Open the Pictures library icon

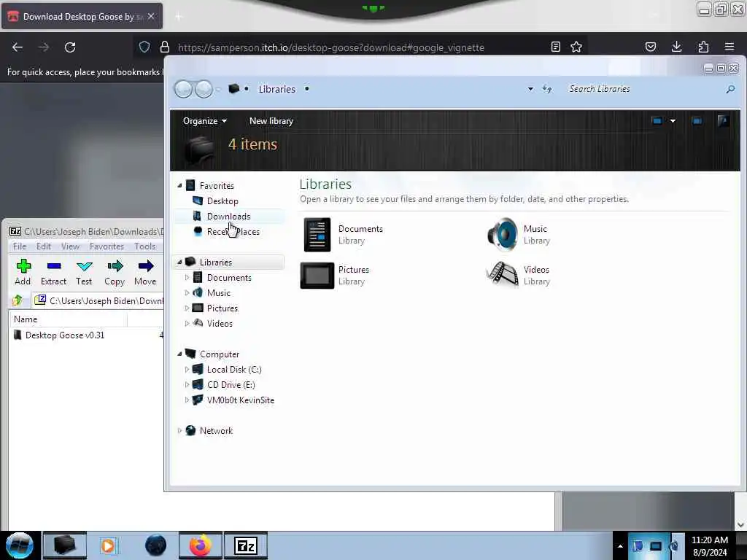[317, 275]
